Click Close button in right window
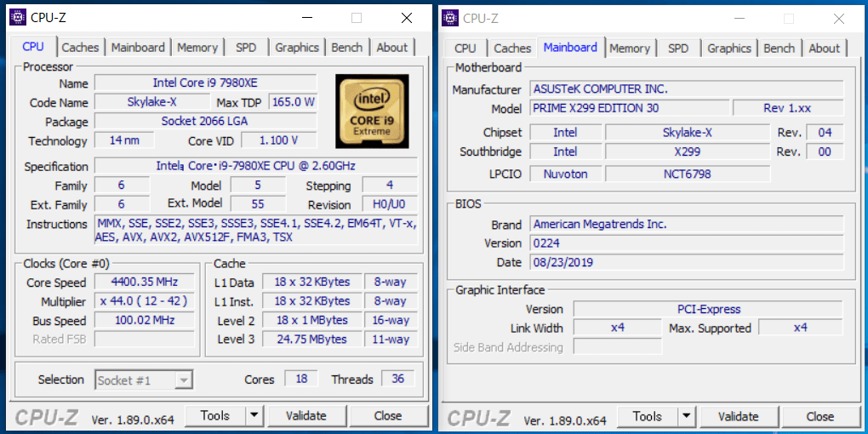 click(x=820, y=416)
